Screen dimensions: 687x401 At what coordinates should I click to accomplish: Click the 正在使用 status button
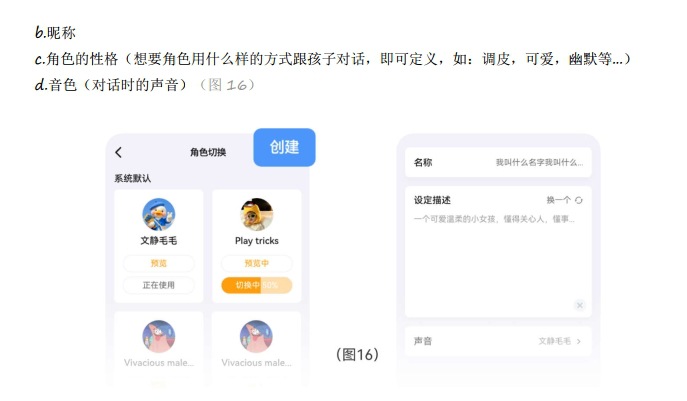159,285
